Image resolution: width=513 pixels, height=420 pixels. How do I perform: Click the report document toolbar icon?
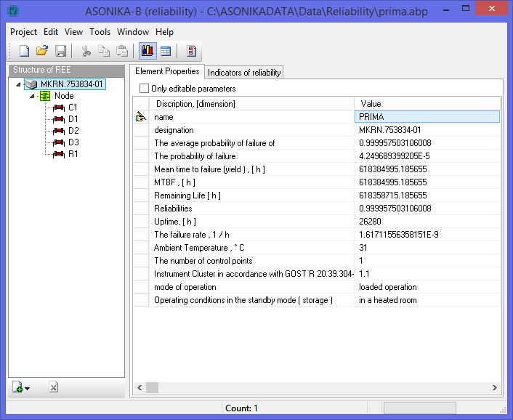pos(192,51)
